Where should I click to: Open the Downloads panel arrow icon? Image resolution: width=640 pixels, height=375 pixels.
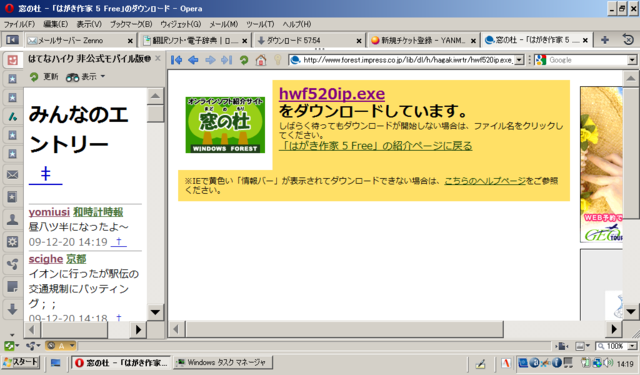click(12, 309)
